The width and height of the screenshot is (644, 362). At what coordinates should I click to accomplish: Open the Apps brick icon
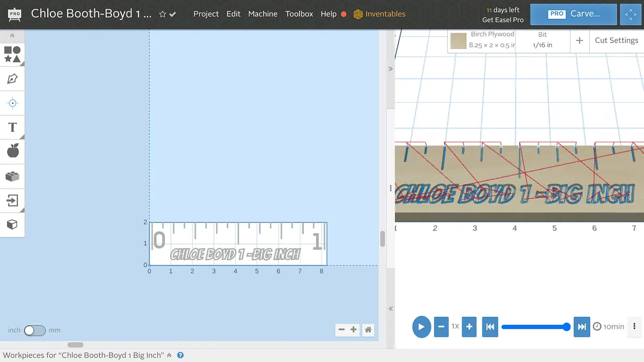12,176
